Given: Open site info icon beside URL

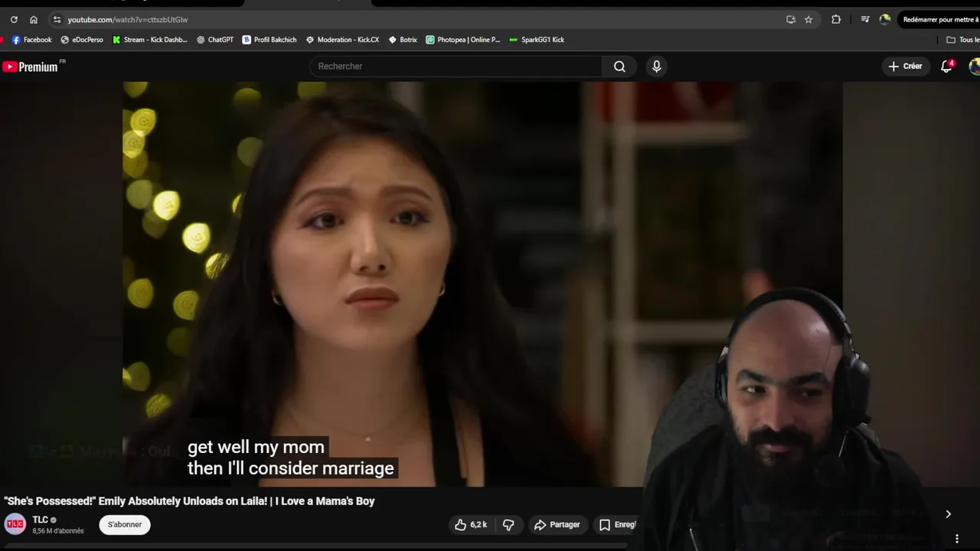Looking at the screenshot, I should tap(57, 20).
